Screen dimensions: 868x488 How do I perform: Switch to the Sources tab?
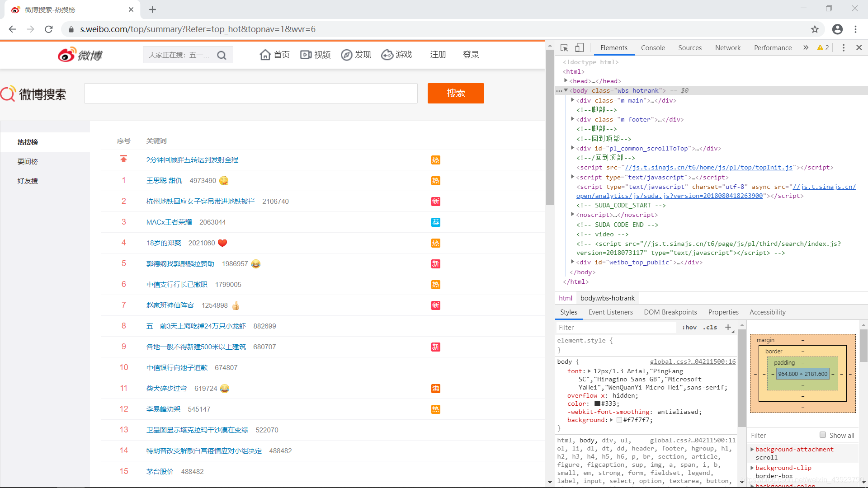pyautogui.click(x=690, y=47)
